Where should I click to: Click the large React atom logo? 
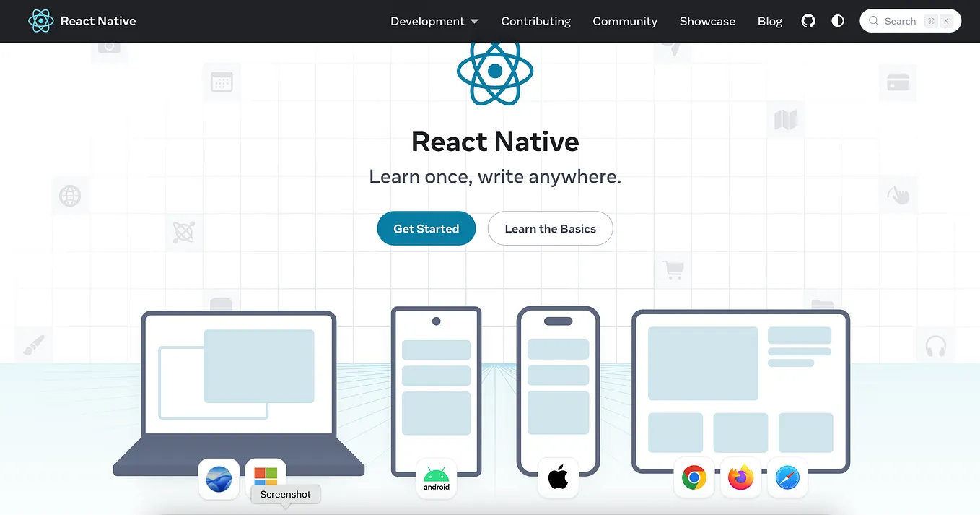pos(495,71)
